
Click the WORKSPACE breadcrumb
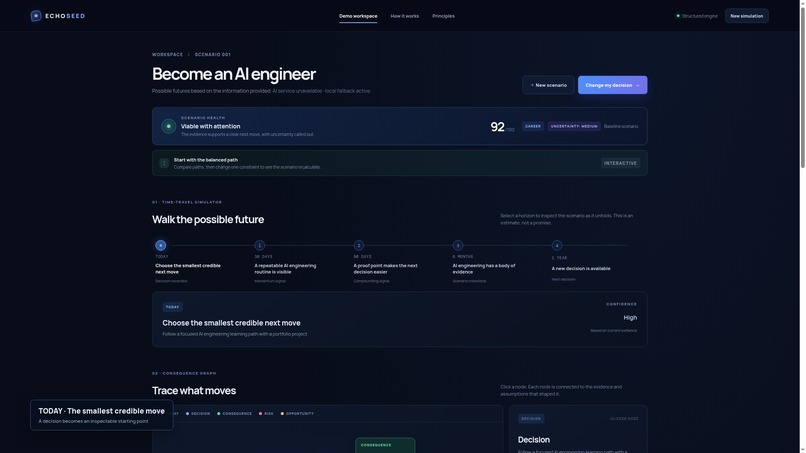pos(168,55)
